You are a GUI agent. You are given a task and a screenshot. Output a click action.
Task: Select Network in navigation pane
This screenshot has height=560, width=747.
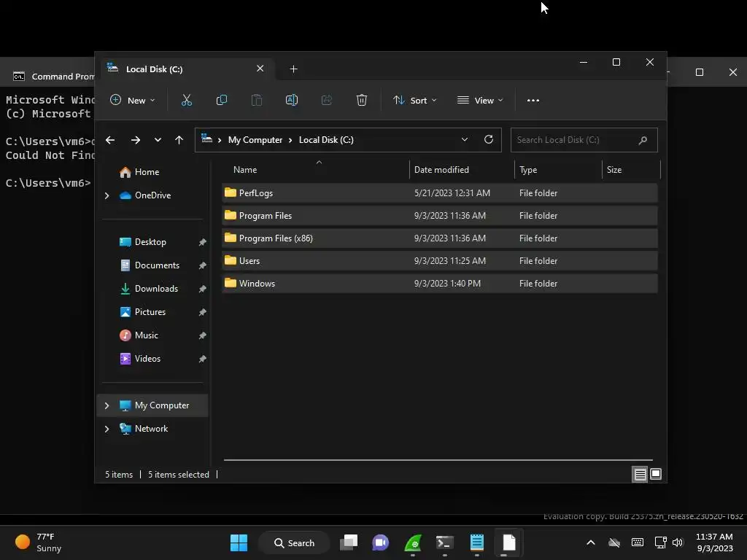click(x=151, y=429)
